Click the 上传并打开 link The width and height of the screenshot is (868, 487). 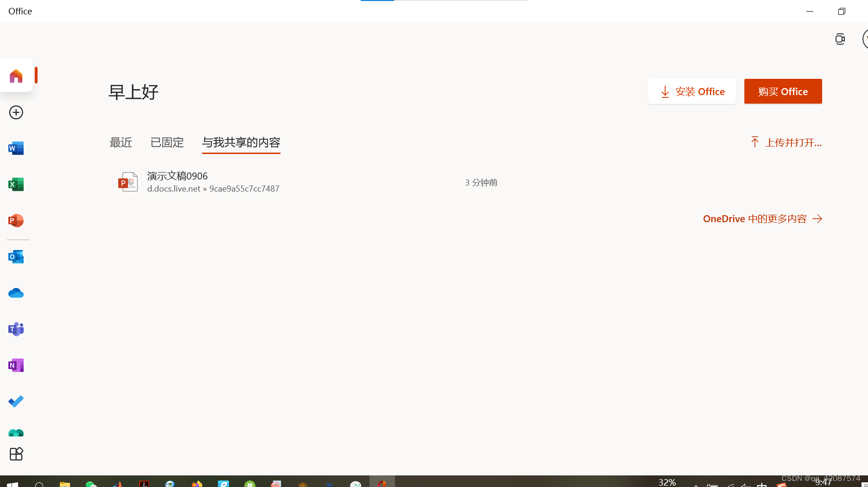[786, 142]
